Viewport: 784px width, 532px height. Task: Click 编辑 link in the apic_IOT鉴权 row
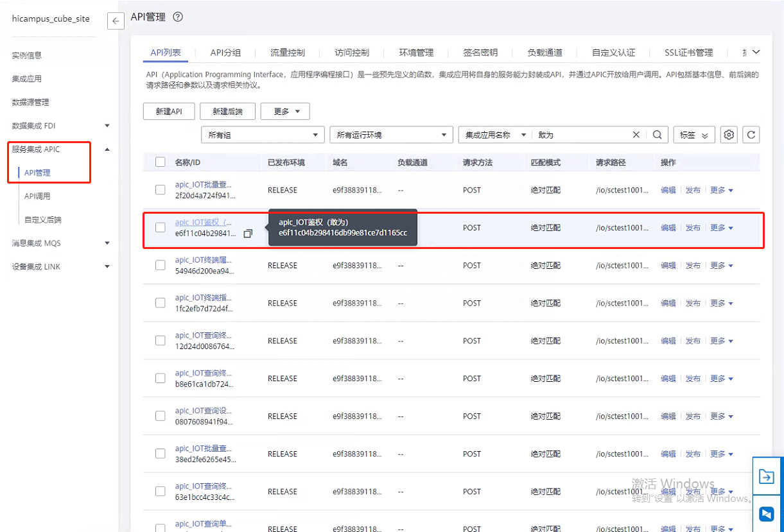click(x=668, y=228)
